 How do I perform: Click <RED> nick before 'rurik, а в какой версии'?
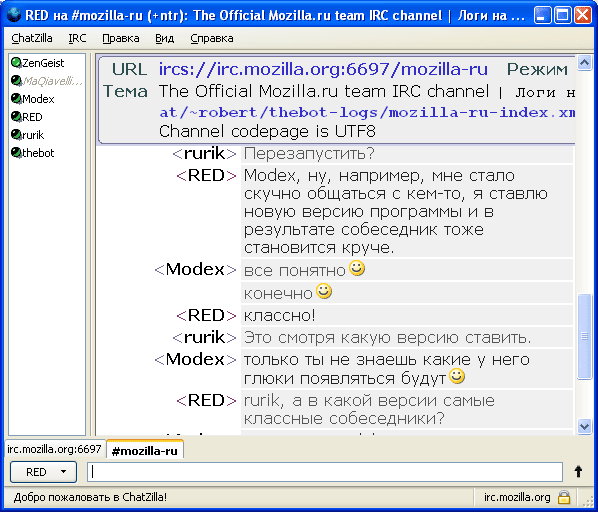206,400
